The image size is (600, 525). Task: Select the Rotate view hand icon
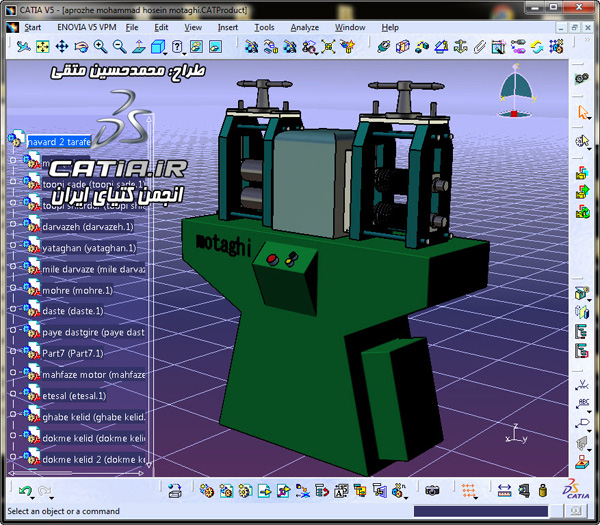click(x=81, y=47)
